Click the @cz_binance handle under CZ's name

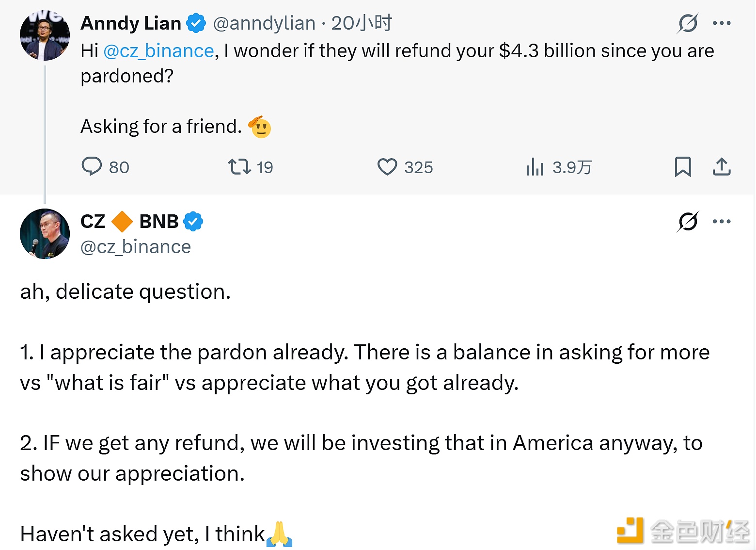[x=136, y=247]
